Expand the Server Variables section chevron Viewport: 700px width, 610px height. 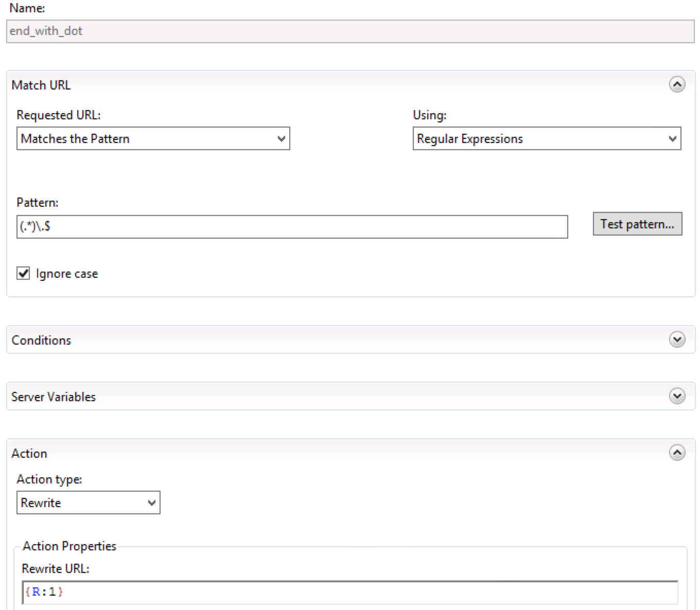[677, 396]
